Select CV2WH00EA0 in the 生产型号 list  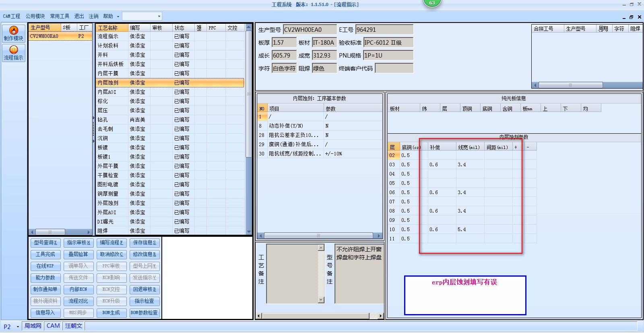[x=60, y=36]
